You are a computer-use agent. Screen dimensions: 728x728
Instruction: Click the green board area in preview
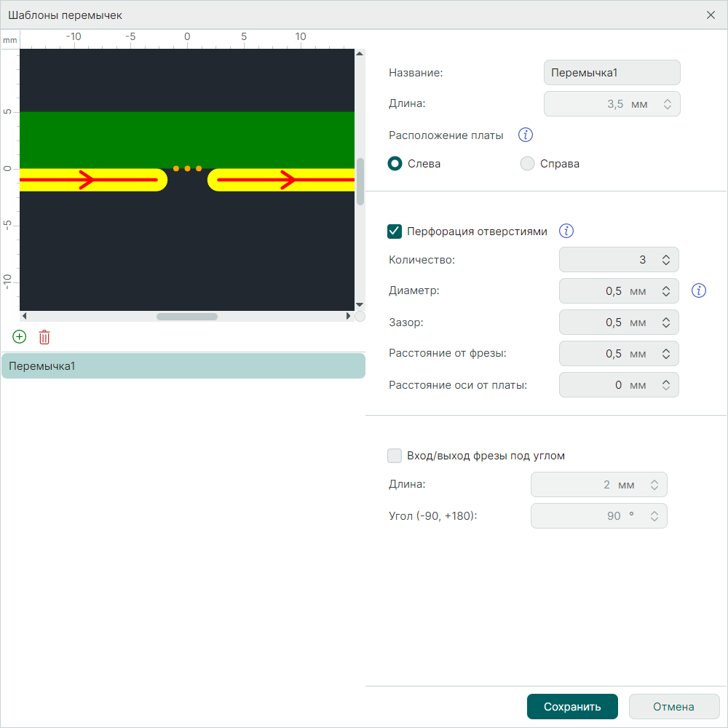click(x=186, y=139)
